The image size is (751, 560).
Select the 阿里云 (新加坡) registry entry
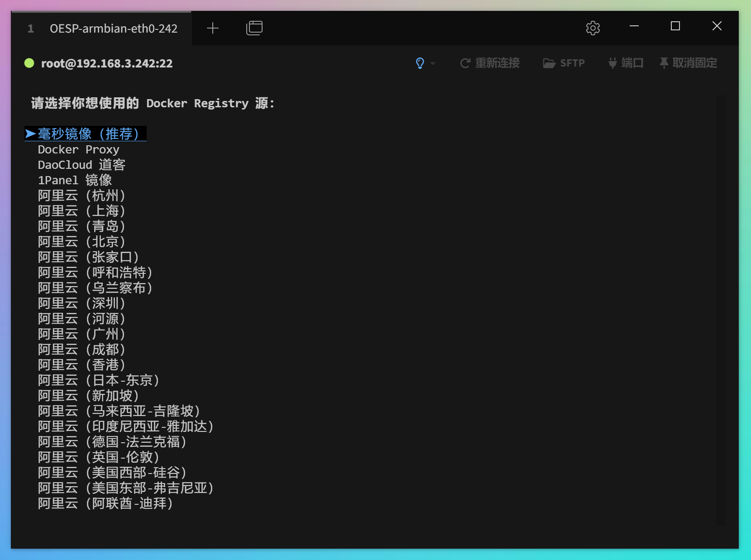[88, 395]
